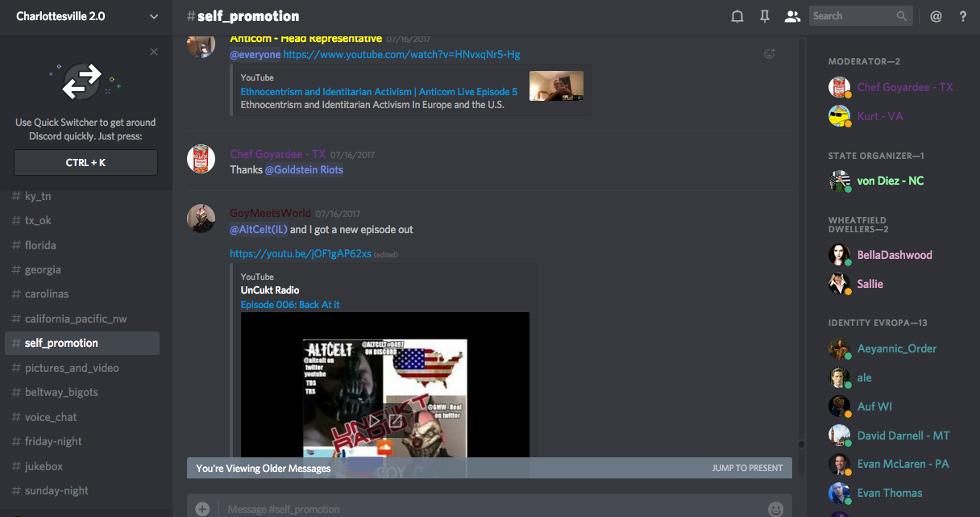Dismiss the Quick Switcher tip

pyautogui.click(x=154, y=52)
